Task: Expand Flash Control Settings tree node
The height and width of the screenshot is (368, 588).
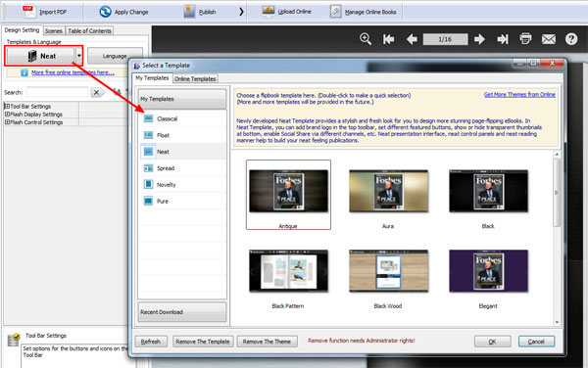Action: [x=7, y=122]
